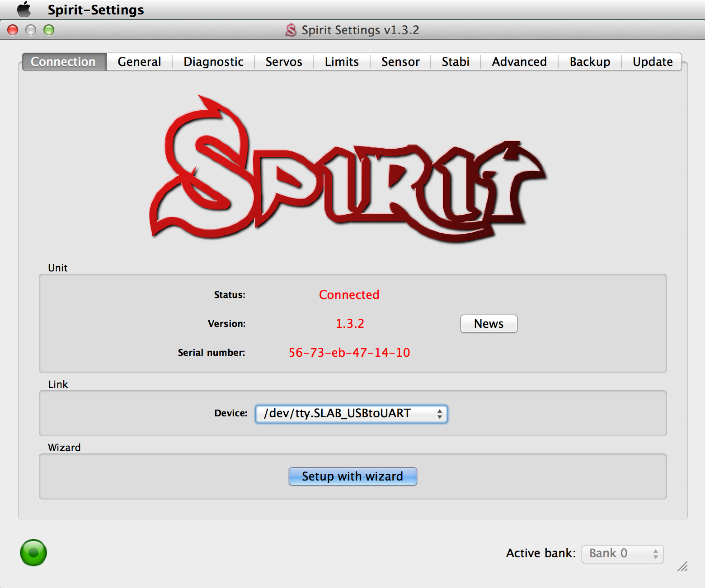Click the Apple menu icon

point(24,9)
